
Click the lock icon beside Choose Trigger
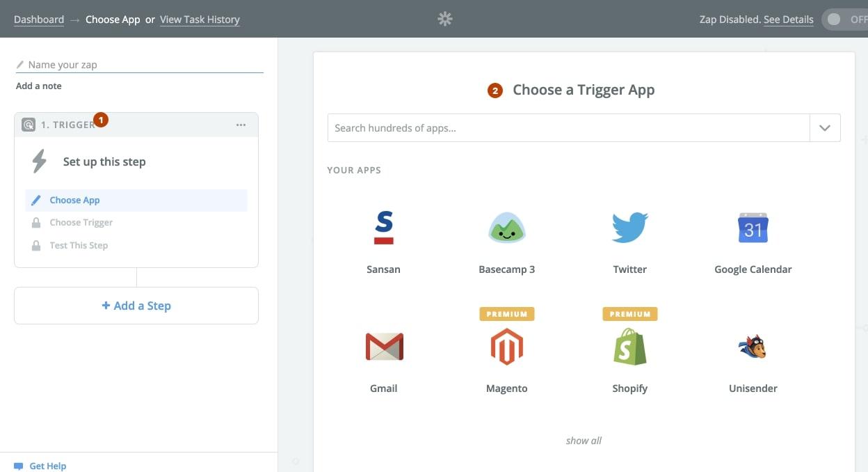[x=36, y=223]
